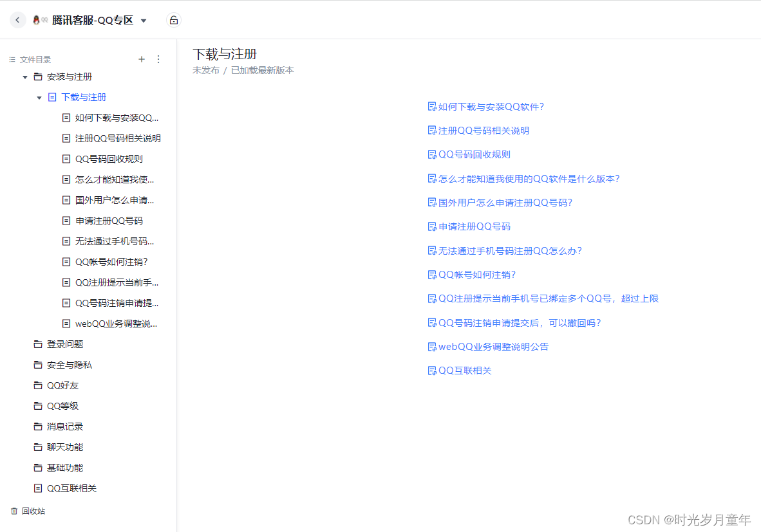
Task: Open the 登录问题 folder
Action: tap(65, 344)
